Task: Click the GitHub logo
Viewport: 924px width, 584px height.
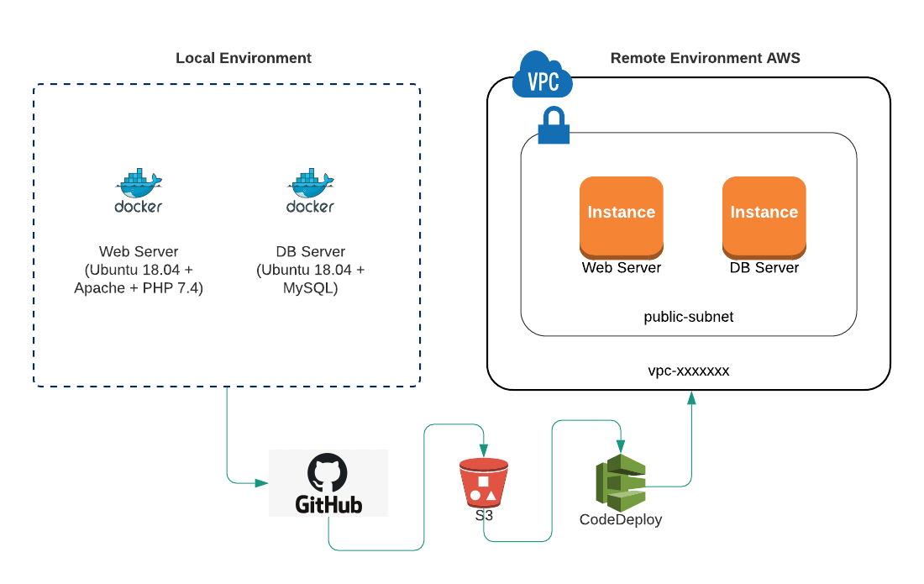Action: 328,483
